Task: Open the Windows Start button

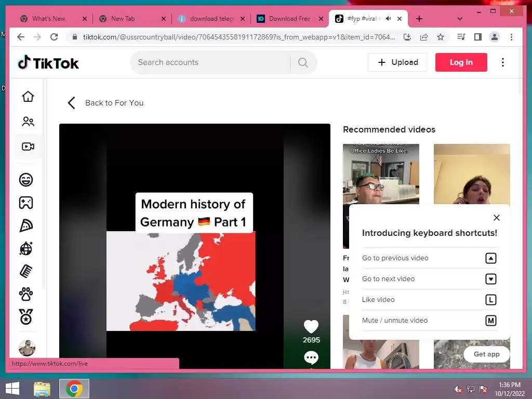Action: pos(12,389)
